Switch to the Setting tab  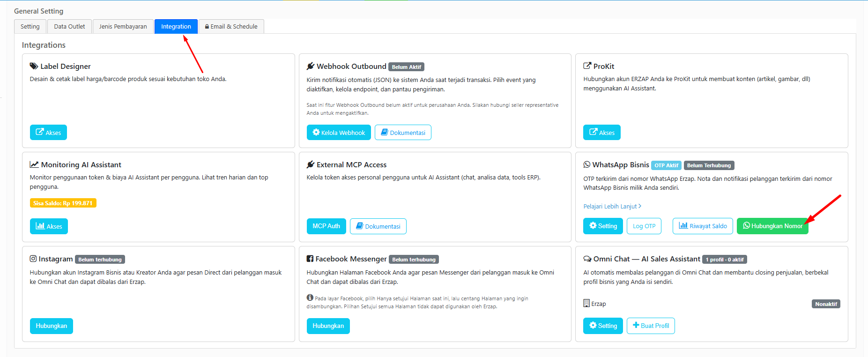[30, 27]
